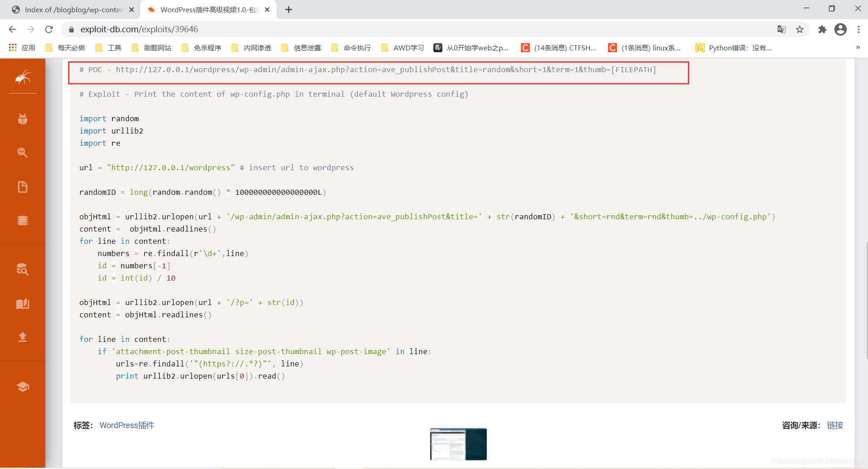Viewport: 868px width, 469px height.
Task: Open the 工具 bookmark folder
Action: (x=108, y=48)
